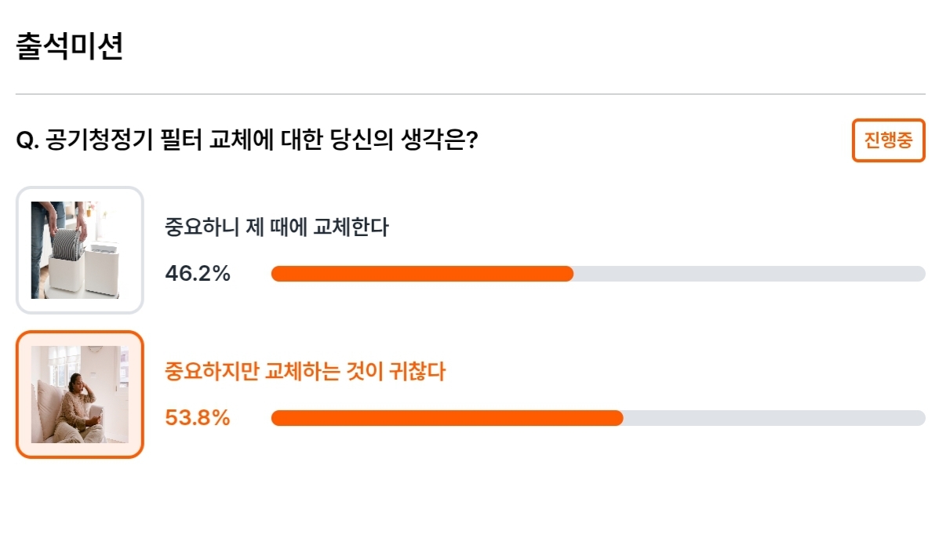Viewport: 939px width, 560px height.
Task: Choose option 중요하니 제 때에 교체한다
Action: [x=277, y=227]
